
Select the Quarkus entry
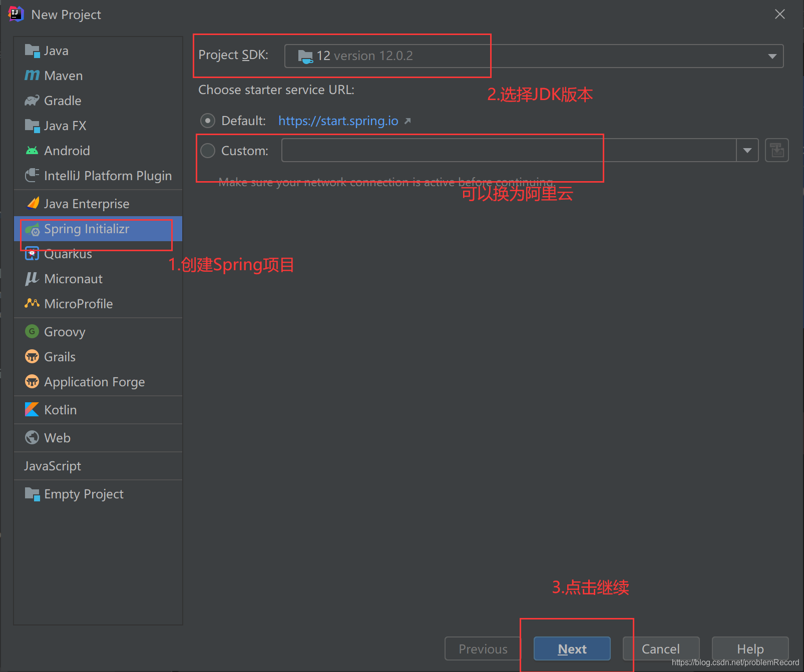click(x=98, y=254)
